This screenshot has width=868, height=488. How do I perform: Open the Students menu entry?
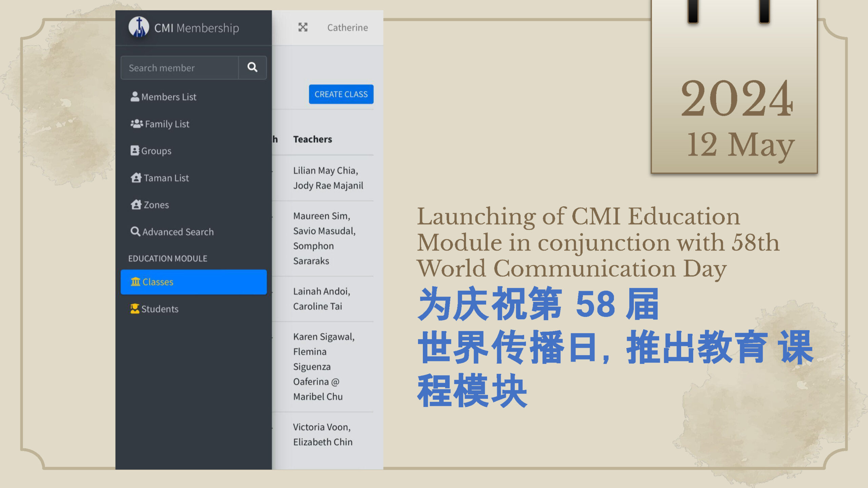[x=194, y=309]
